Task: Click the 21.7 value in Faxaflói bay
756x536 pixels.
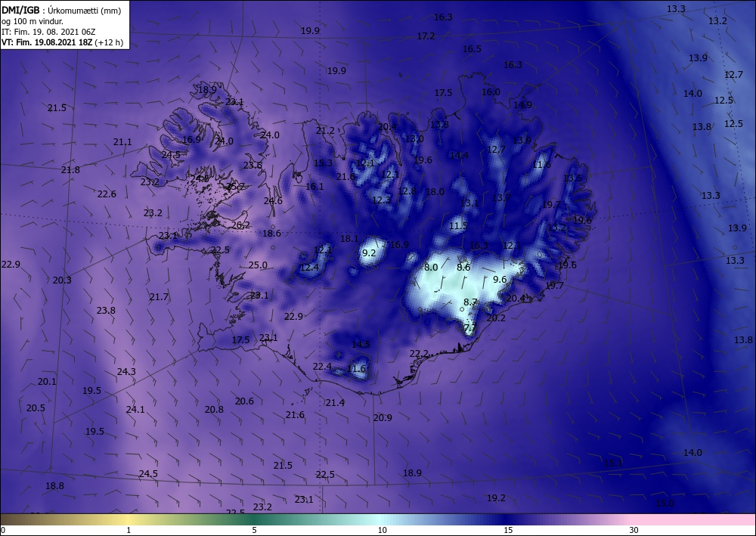Action: click(x=159, y=297)
